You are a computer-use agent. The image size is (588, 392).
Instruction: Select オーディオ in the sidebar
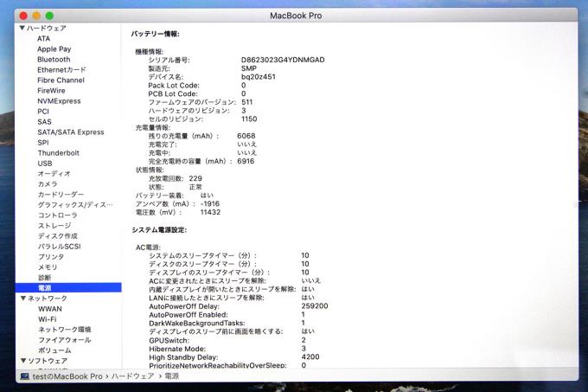54,174
